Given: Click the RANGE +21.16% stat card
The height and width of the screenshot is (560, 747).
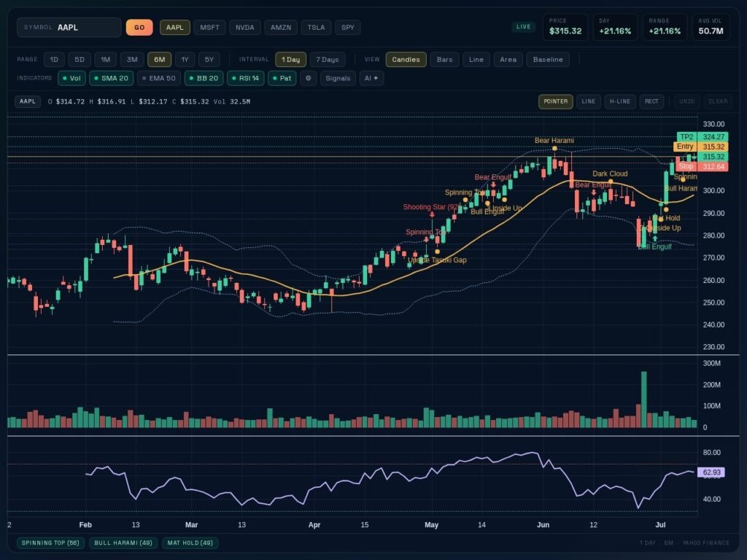Looking at the screenshot, I should [x=665, y=27].
